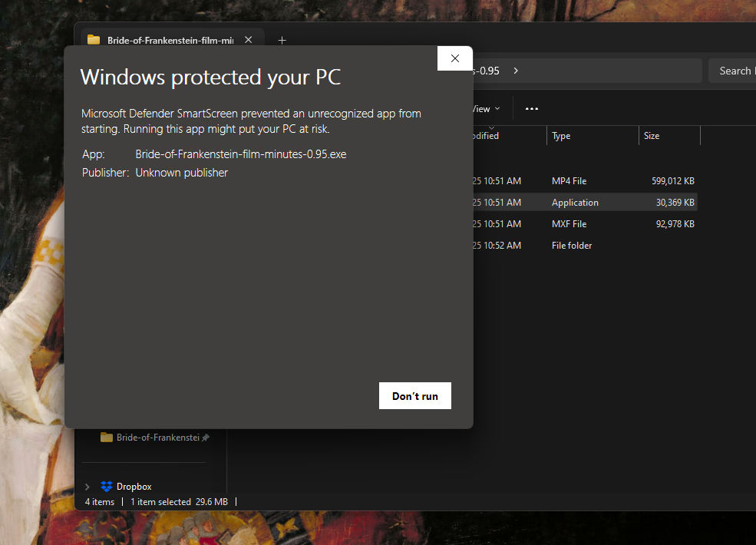Click the Unknown publisher text
The height and width of the screenshot is (545, 756).
(181, 173)
